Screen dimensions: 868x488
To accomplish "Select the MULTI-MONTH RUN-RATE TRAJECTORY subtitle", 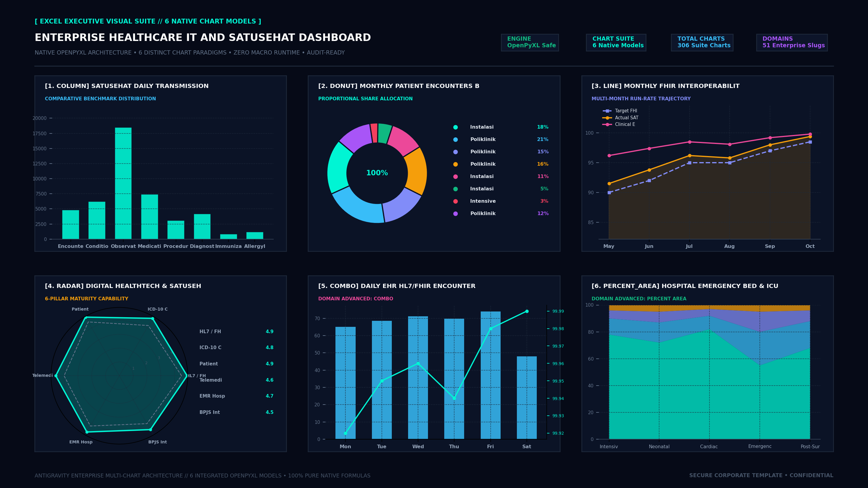I will (641, 99).
